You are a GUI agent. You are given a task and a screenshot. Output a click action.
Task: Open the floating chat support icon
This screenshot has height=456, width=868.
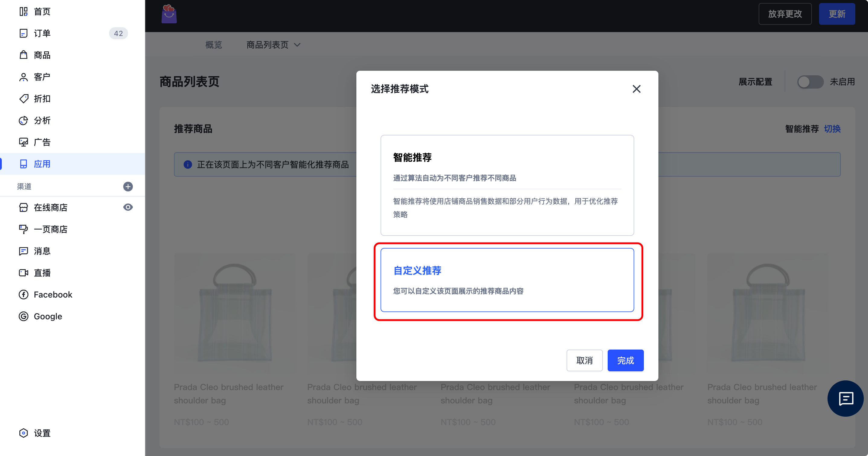845,399
